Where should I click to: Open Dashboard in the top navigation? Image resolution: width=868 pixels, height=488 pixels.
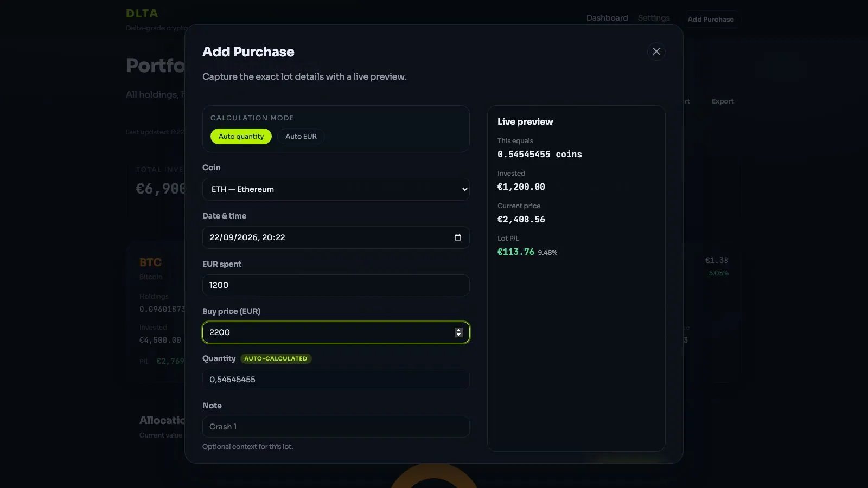pyautogui.click(x=607, y=18)
